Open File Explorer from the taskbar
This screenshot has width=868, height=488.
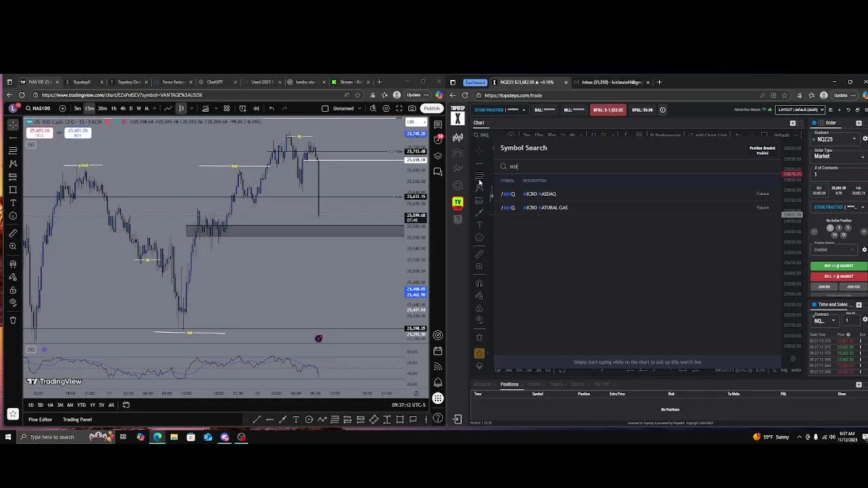174,437
